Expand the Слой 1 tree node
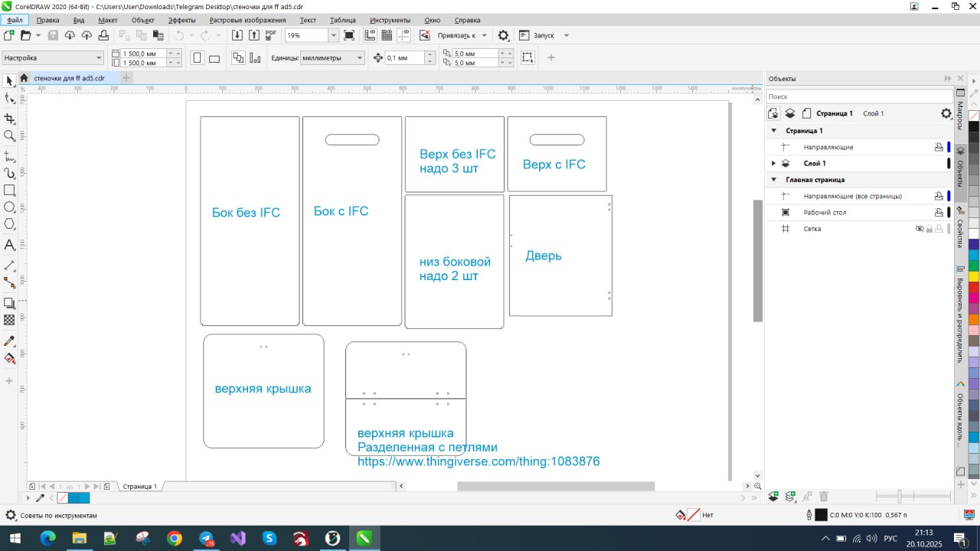 pos(773,164)
